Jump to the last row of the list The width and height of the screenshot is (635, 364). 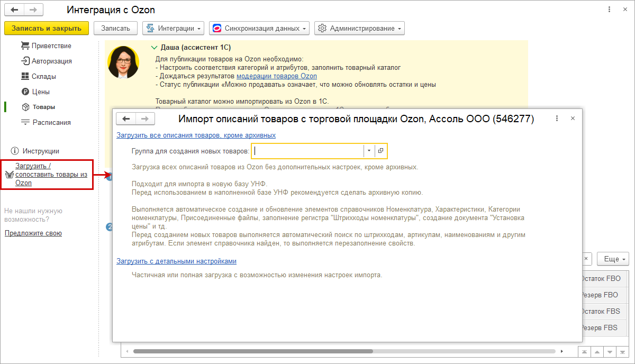[x=623, y=351]
